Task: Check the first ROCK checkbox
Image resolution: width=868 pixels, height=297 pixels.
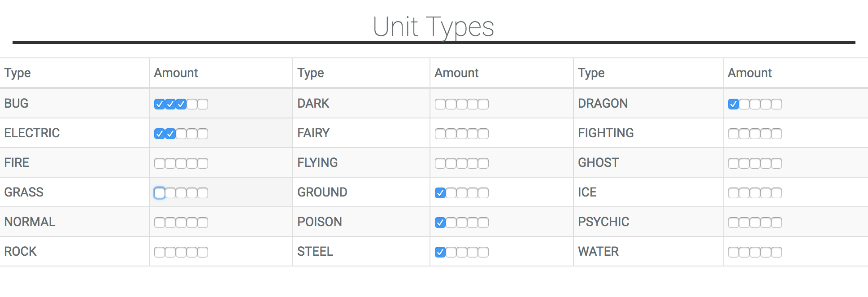Action: (160, 252)
